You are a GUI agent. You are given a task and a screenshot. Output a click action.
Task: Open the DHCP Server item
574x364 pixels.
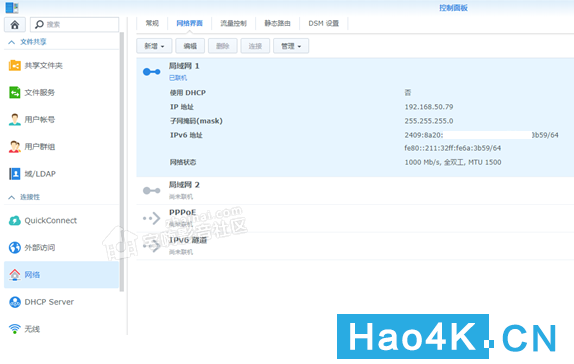click(x=49, y=302)
